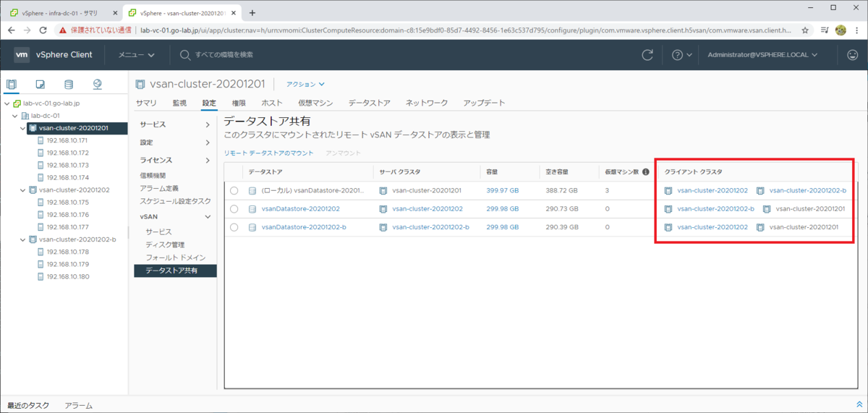Switch to ホスト tab
The width and height of the screenshot is (868, 413).
(272, 103)
